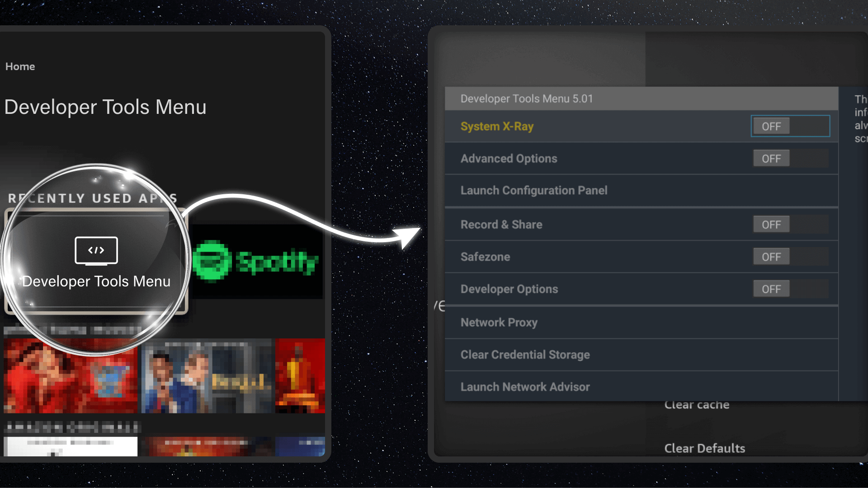Select the Safezone label

[x=485, y=257]
